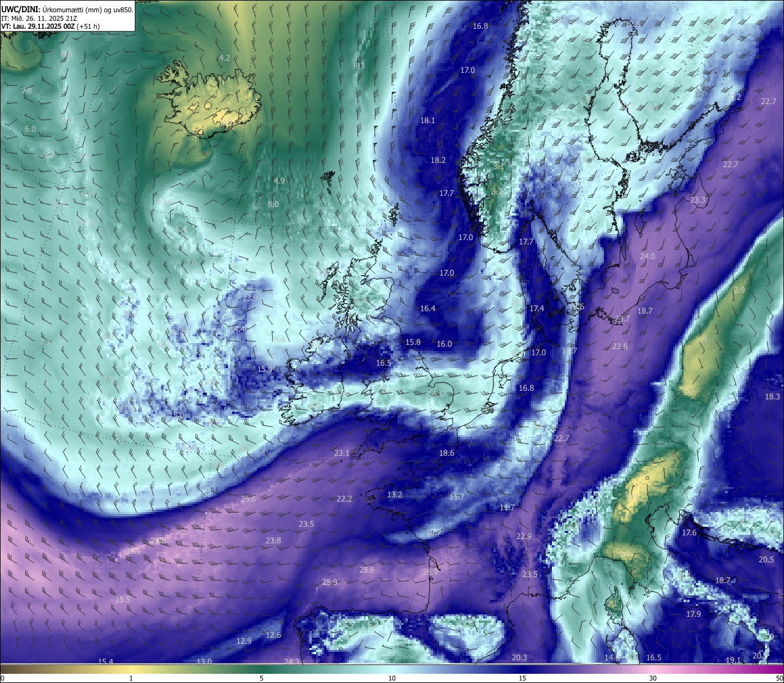Click the colour scale label '1'
Screen dimensions: 784x683
131,678
